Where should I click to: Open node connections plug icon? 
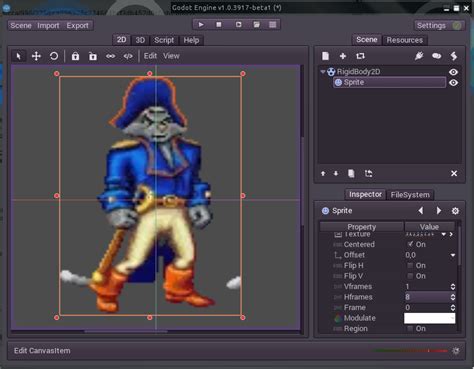coord(419,56)
